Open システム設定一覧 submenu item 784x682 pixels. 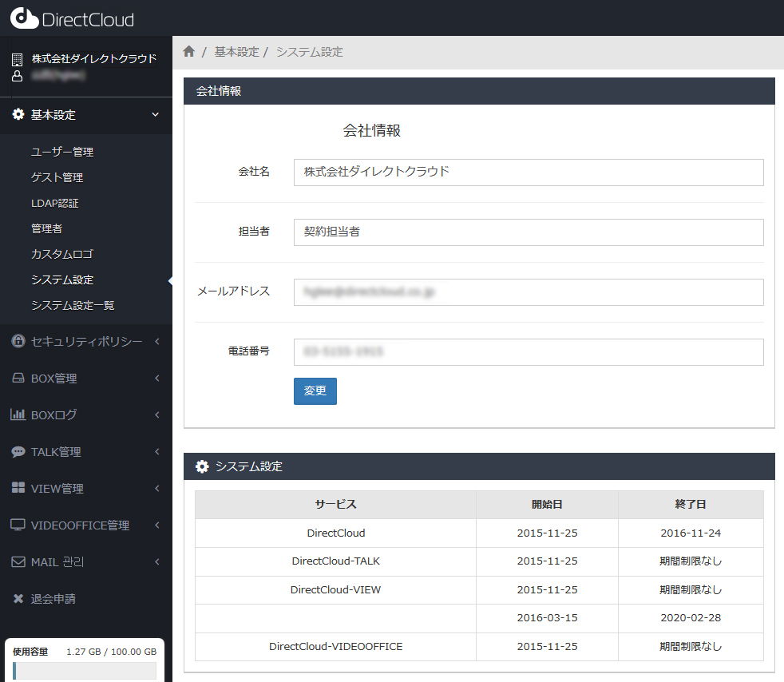click(x=73, y=305)
